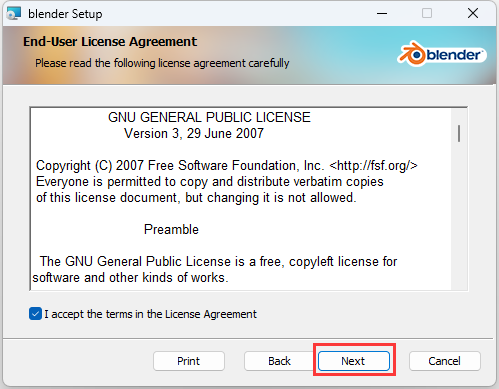Click the Blender logo in the banner
This screenshot has height=389, width=499.
pos(442,54)
